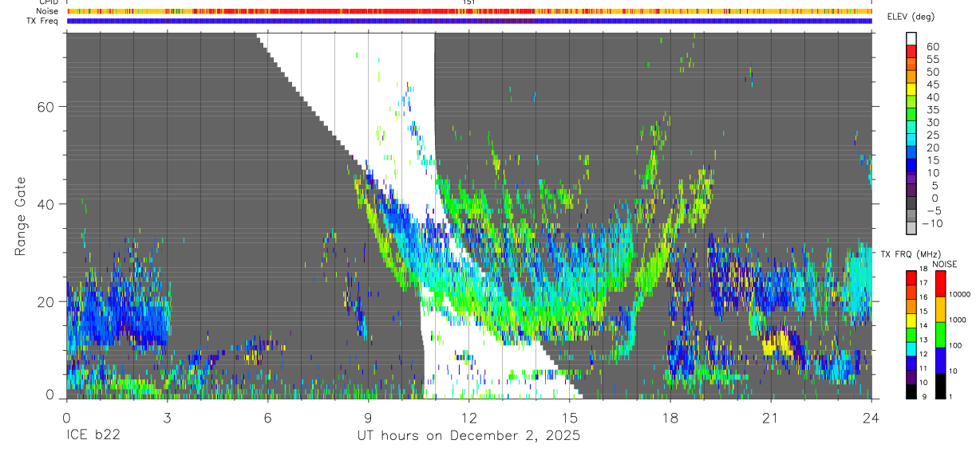Click TX frequency legend label 14
The height and width of the screenshot is (452, 980).
coord(922,326)
